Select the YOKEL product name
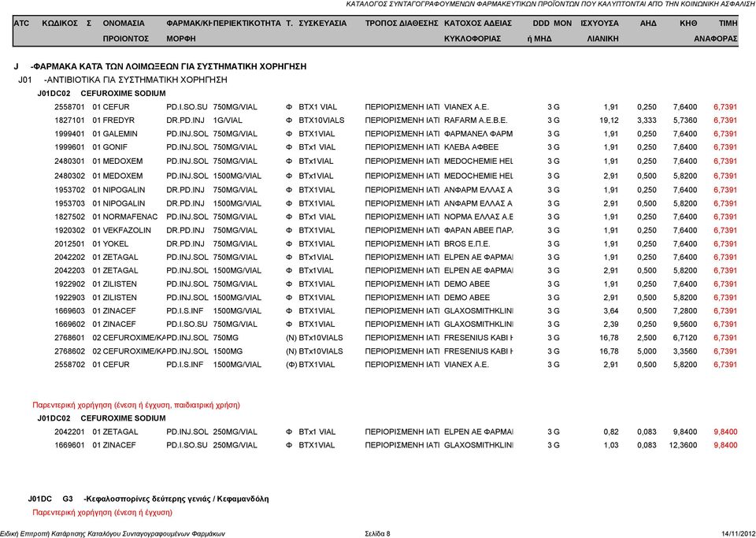This screenshot has height=538, width=756. 115,244
